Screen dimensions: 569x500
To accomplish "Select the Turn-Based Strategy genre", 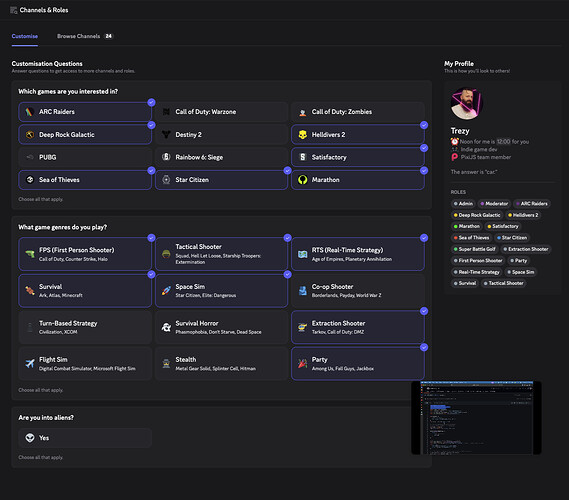I will pyautogui.click(x=85, y=327).
